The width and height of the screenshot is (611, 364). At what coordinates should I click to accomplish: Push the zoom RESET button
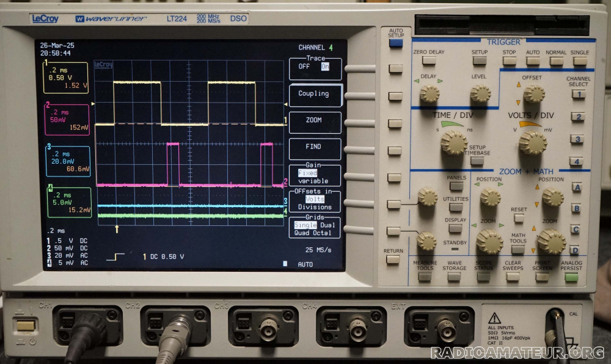[519, 218]
